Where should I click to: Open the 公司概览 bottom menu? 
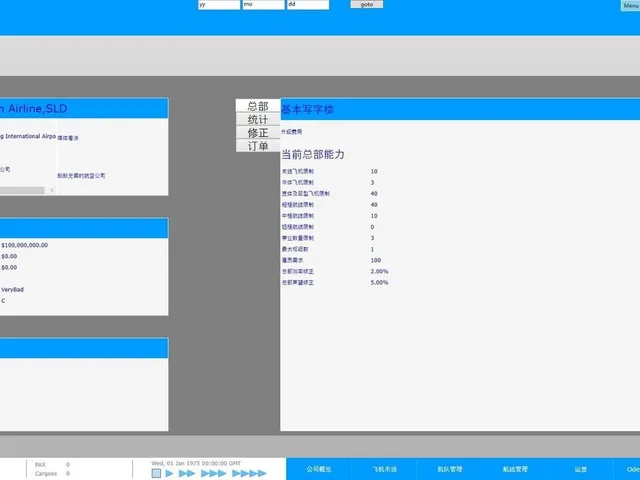tap(319, 469)
